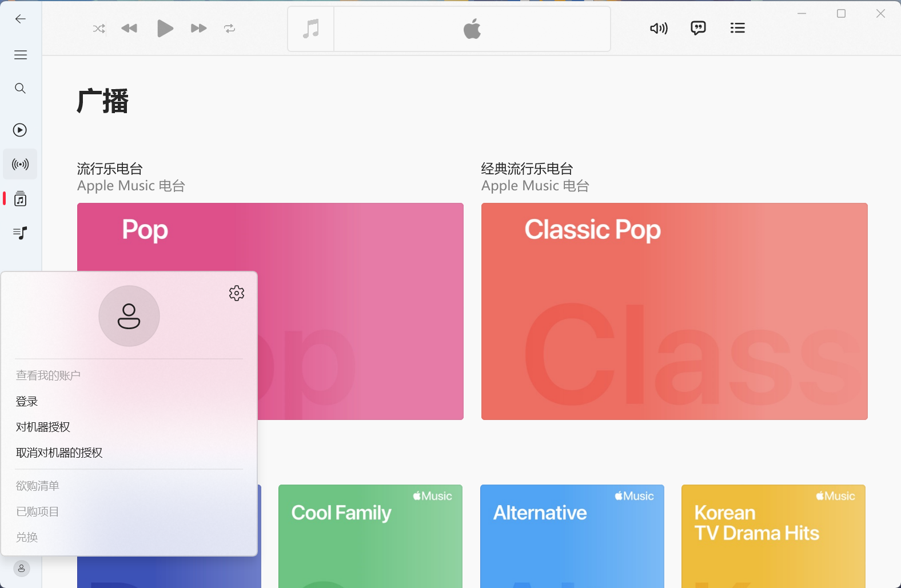The height and width of the screenshot is (588, 901).
Task: Open the playing next queue list
Action: 737,28
